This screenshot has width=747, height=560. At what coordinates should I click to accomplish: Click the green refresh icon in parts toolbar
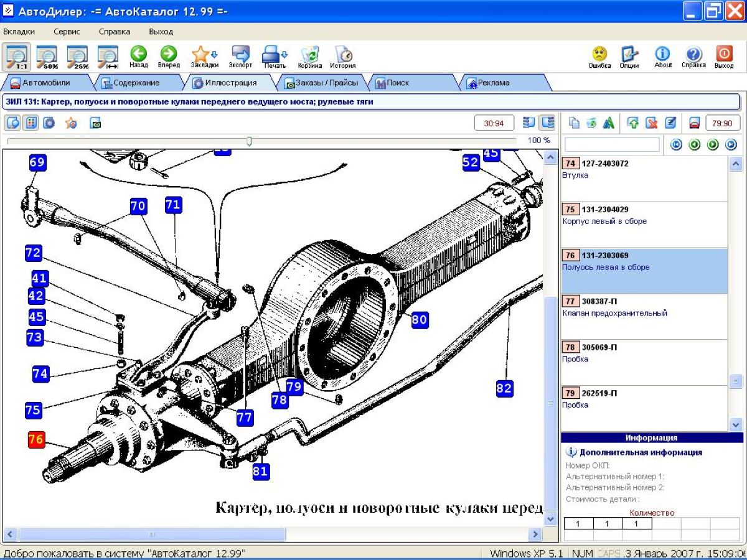point(591,123)
